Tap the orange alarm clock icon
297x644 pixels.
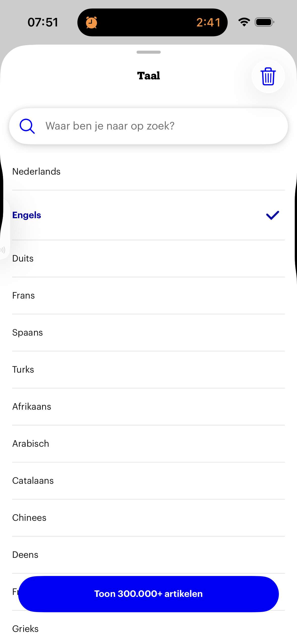pyautogui.click(x=91, y=23)
